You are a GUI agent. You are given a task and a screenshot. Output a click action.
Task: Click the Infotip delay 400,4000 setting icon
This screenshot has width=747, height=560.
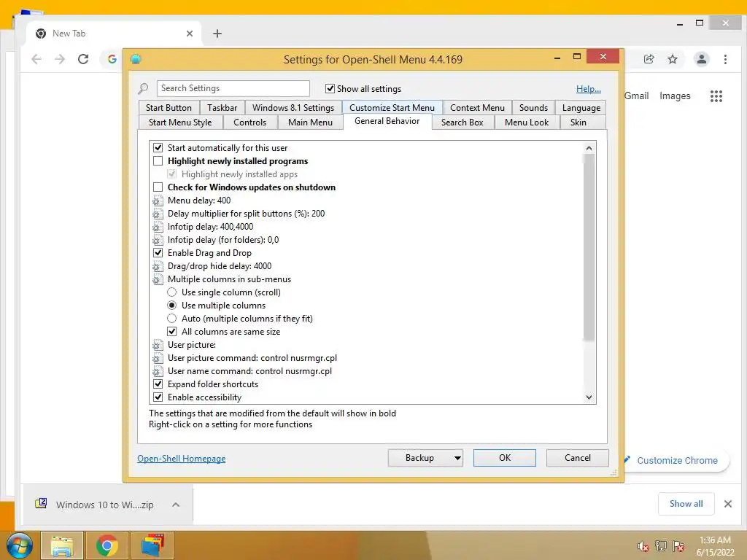point(158,227)
